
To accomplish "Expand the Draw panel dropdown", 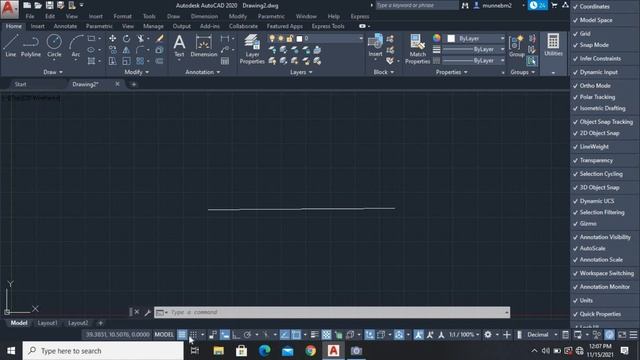I will coord(53,72).
